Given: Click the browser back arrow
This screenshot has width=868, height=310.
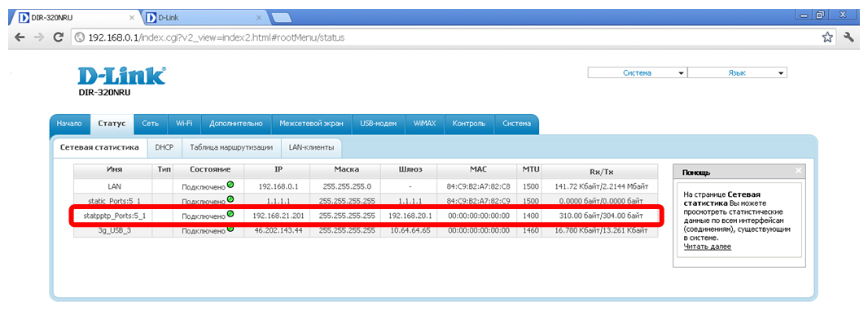Looking at the screenshot, I should 20,37.
